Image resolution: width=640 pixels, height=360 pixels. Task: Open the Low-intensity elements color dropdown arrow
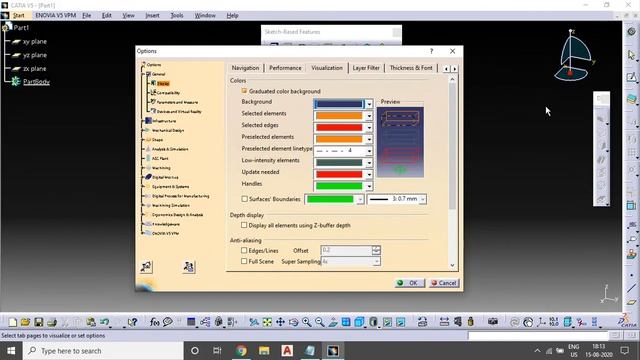tap(369, 162)
